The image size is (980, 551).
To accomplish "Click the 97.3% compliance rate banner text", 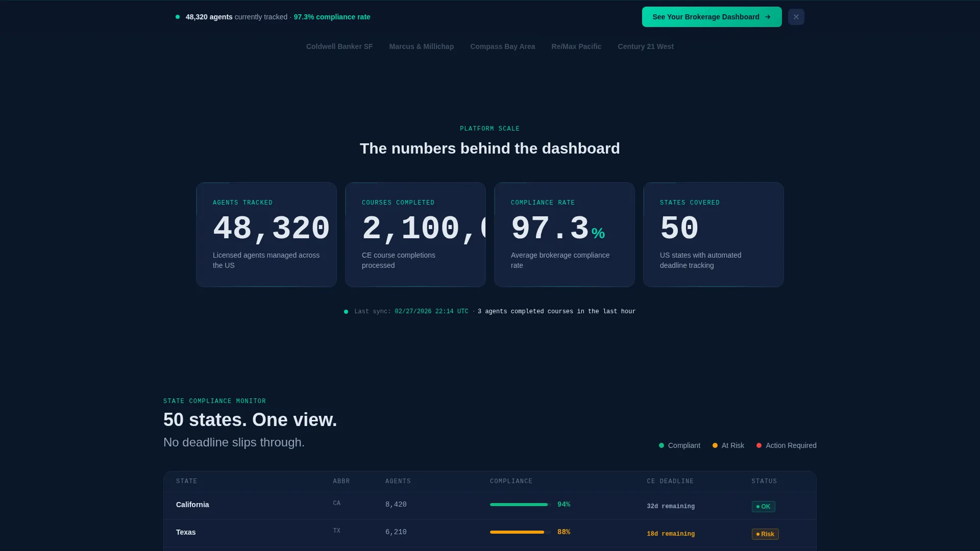I will pos(332,17).
